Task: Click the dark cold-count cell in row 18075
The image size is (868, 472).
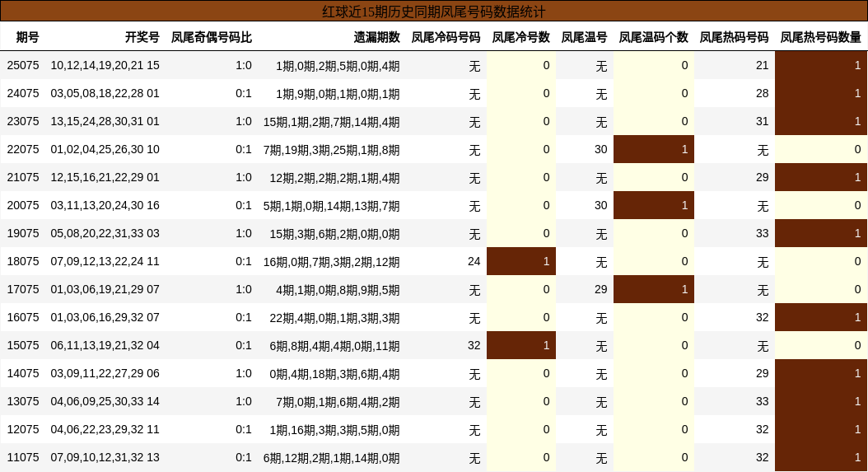Action: (x=521, y=261)
